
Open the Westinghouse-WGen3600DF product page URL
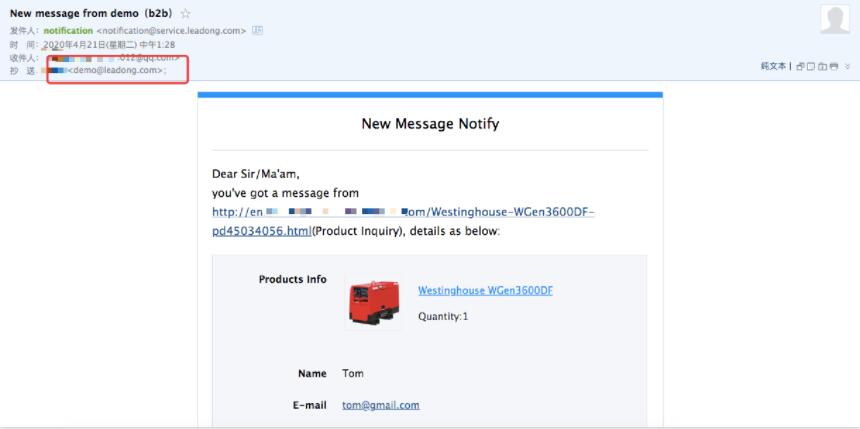coord(403,212)
